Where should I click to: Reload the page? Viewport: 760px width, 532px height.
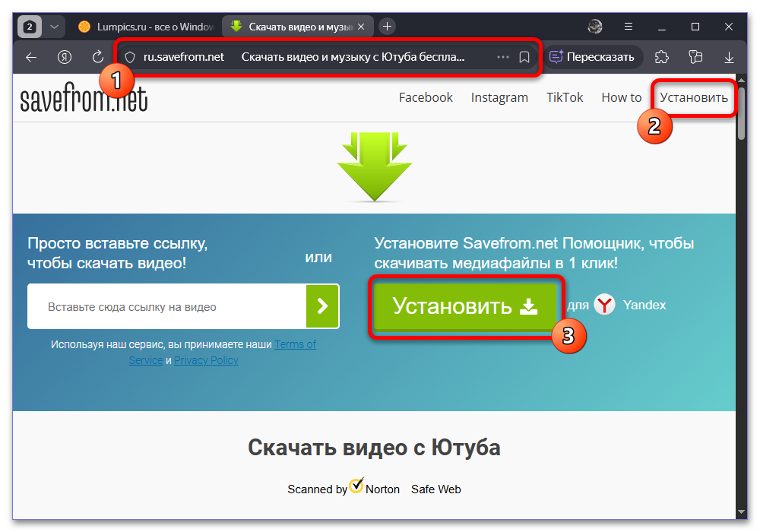[97, 57]
